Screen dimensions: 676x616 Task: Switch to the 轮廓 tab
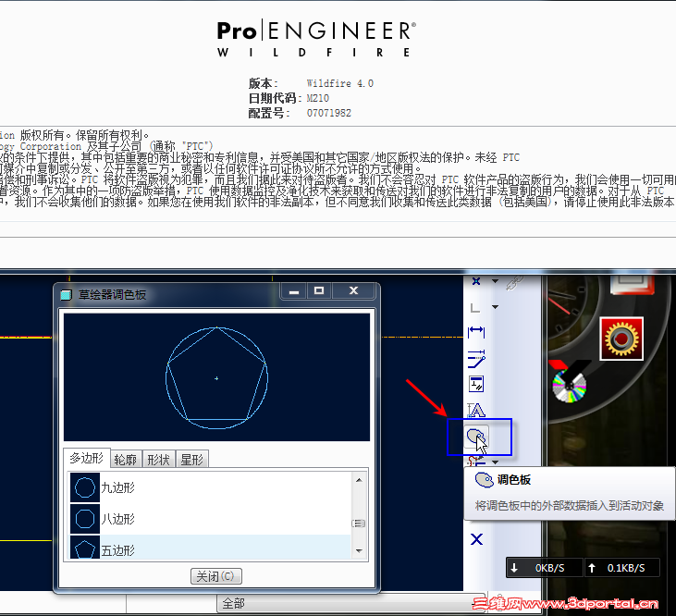(x=126, y=460)
